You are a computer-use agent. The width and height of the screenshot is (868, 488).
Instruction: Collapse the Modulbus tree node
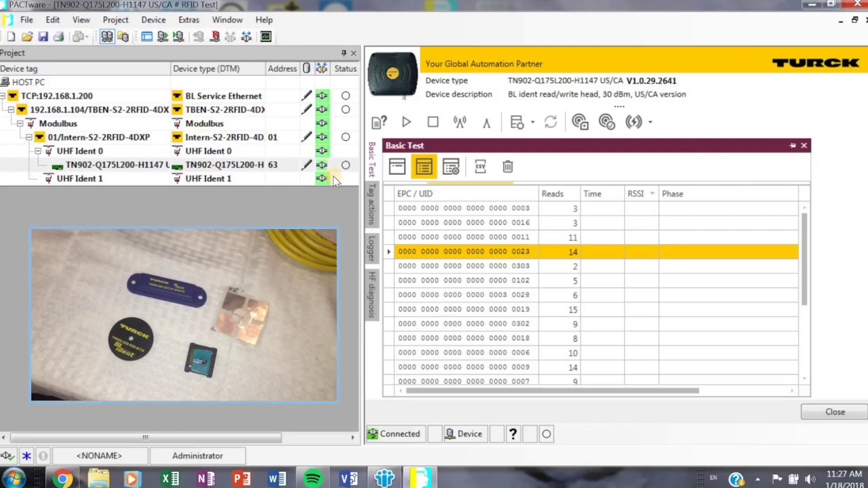pos(20,123)
